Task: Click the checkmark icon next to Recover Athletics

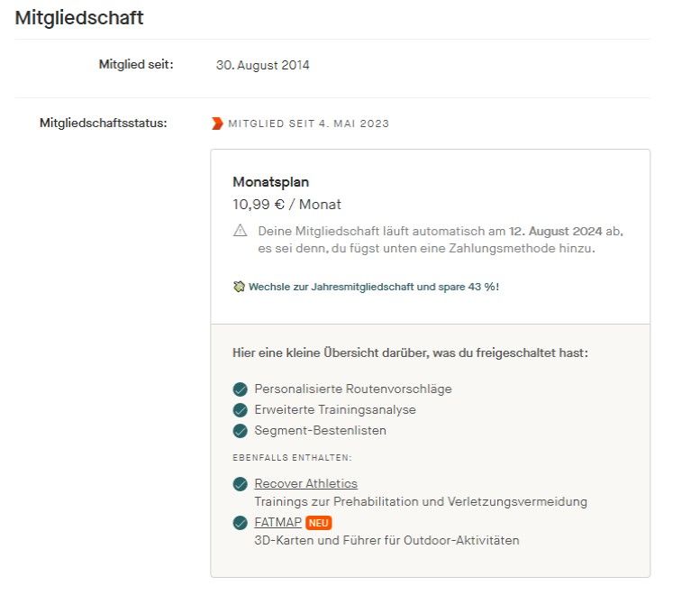Action: (240, 484)
